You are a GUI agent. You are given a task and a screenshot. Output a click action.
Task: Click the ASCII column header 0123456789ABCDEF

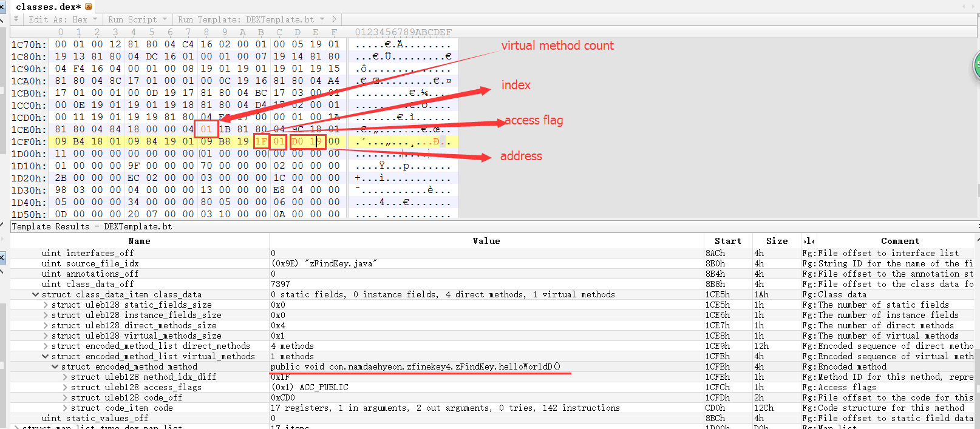403,32
